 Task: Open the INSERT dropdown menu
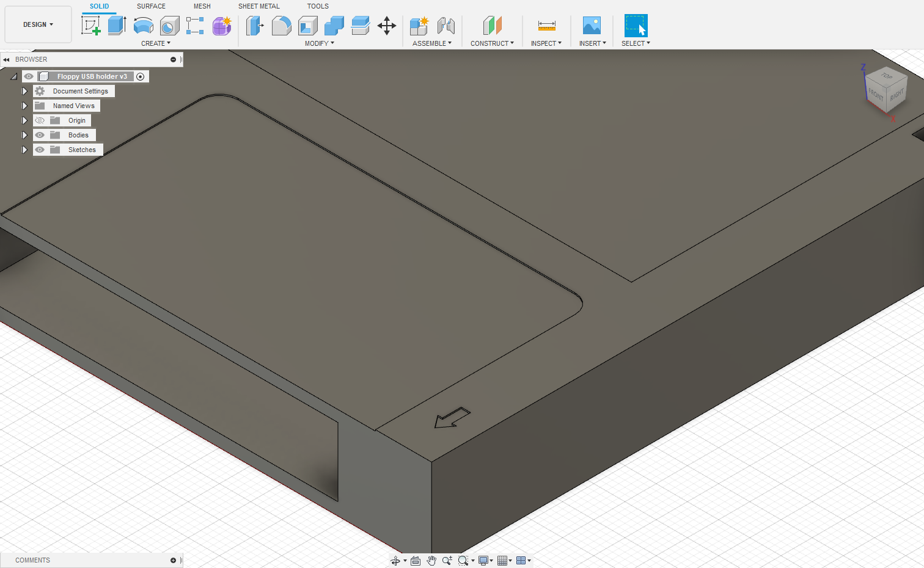[x=593, y=43]
